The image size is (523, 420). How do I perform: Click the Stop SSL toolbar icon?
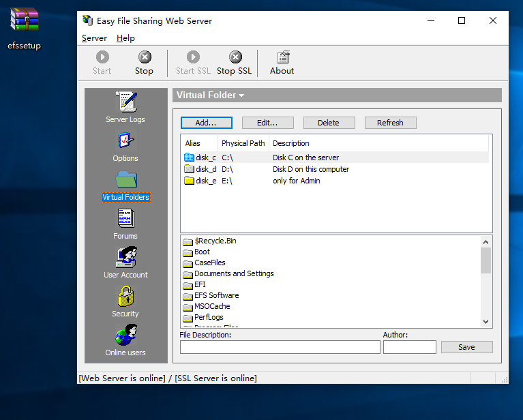coord(235,57)
